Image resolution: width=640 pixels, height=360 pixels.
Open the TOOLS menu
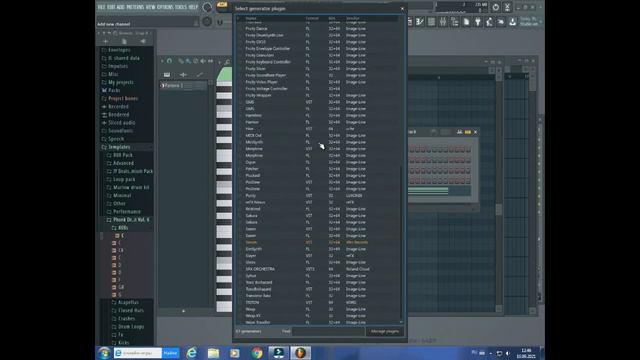pos(181,7)
